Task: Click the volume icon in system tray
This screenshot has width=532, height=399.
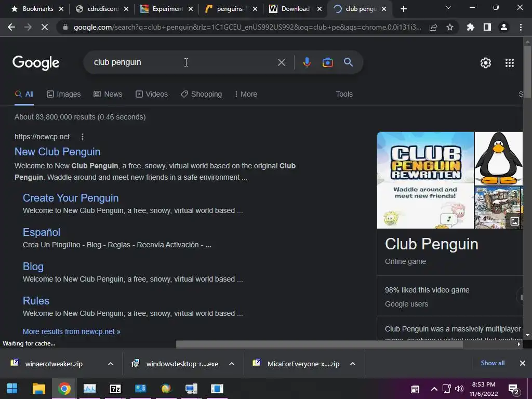Action: coord(459,389)
